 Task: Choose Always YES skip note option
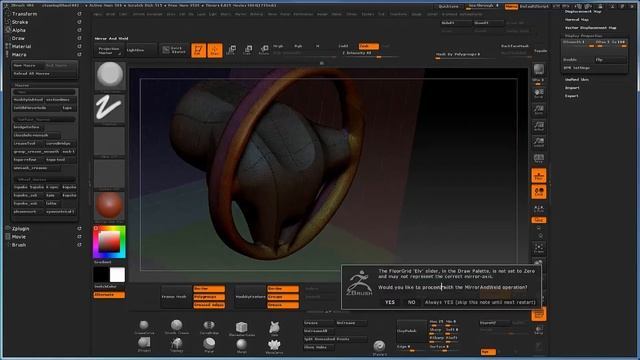tap(480, 302)
